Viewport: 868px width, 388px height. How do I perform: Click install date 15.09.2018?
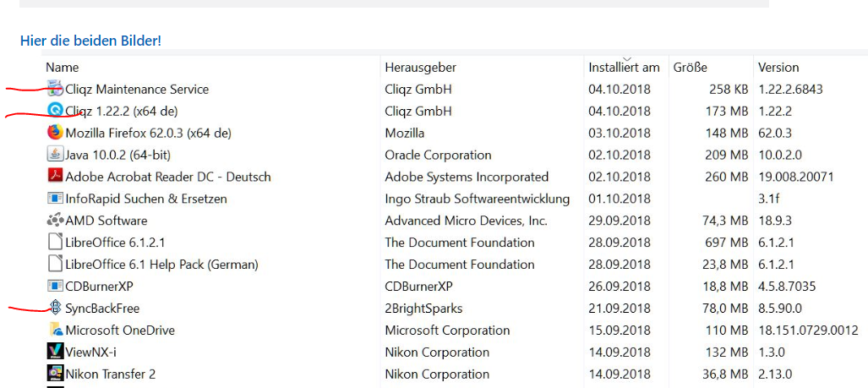coord(620,331)
